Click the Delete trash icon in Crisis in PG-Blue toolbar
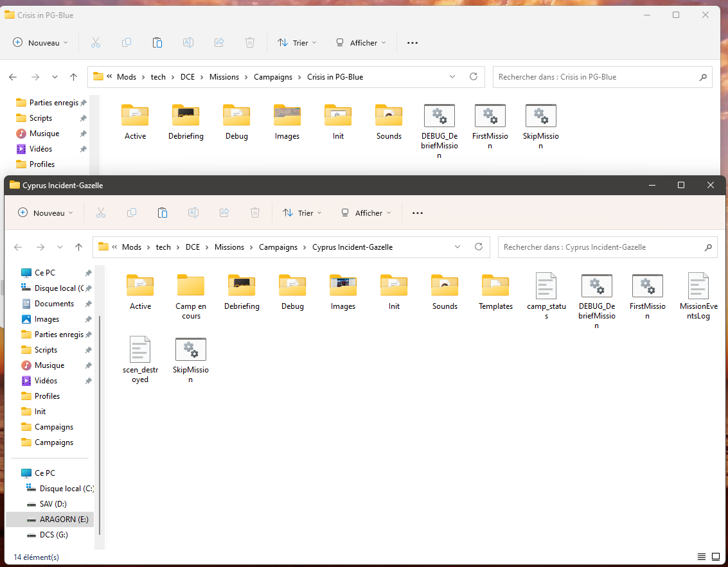The height and width of the screenshot is (567, 728). click(250, 42)
